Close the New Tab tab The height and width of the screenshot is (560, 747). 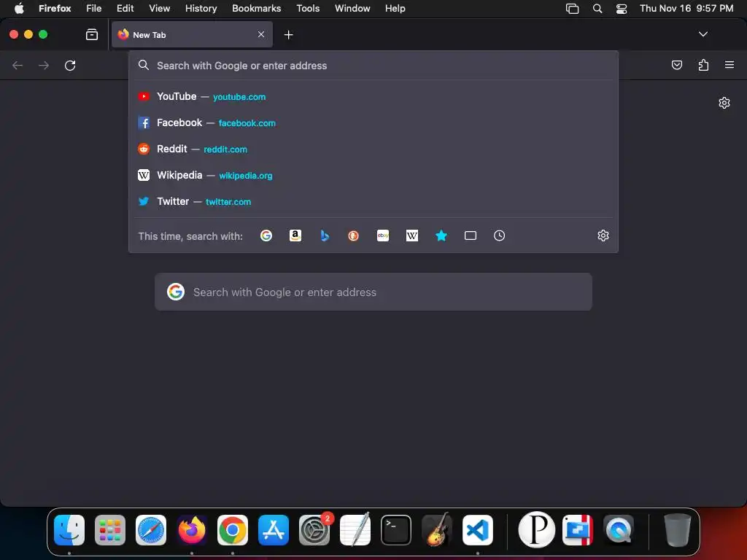click(x=261, y=34)
